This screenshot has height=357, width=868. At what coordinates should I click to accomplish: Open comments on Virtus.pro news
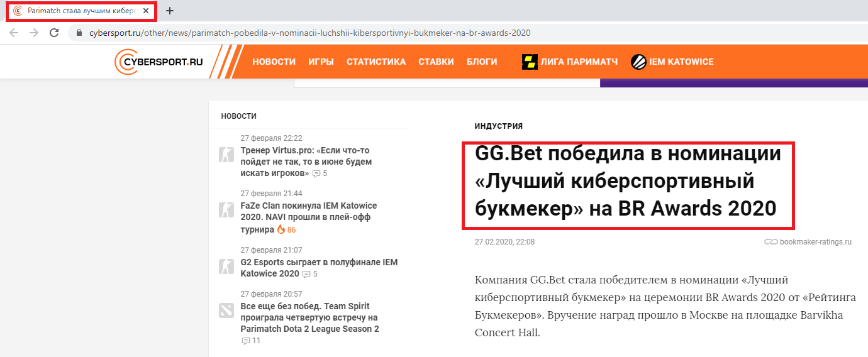[x=320, y=173]
